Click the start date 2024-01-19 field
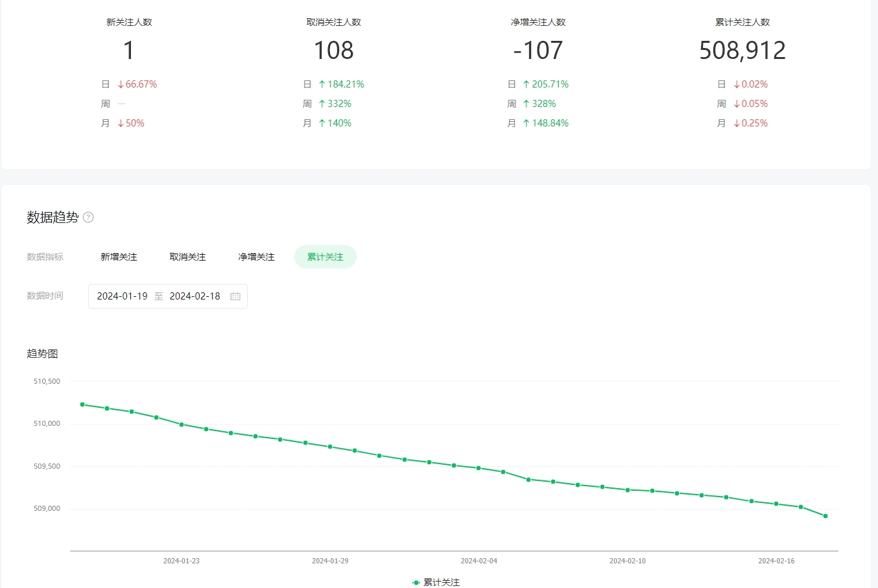 (x=122, y=296)
